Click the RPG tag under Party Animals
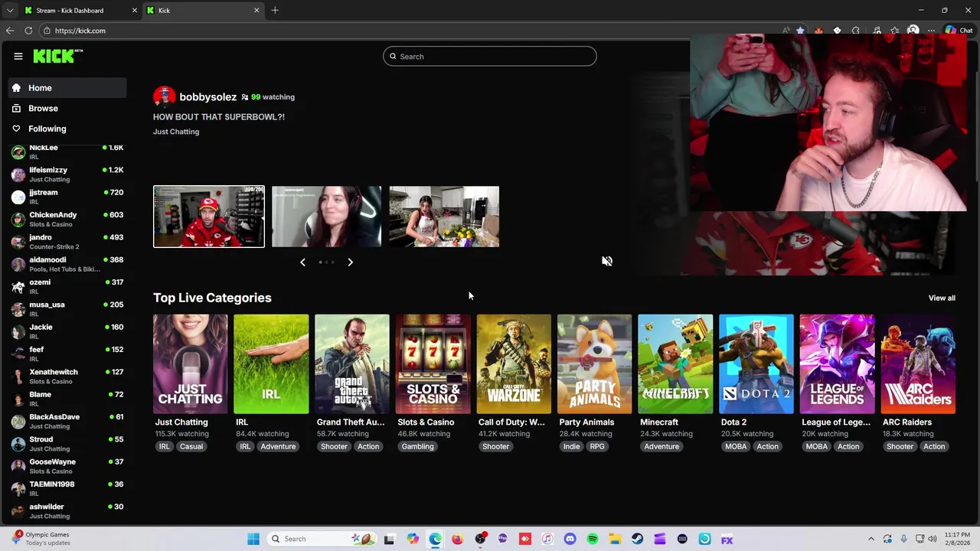Image resolution: width=980 pixels, height=551 pixels. pos(597,447)
